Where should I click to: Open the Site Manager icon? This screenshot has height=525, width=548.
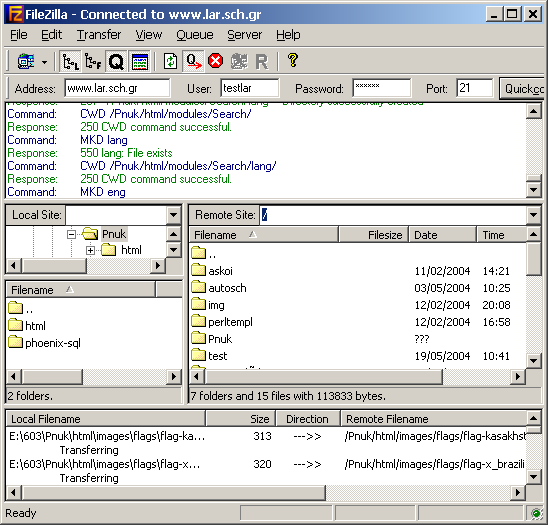click(26, 61)
